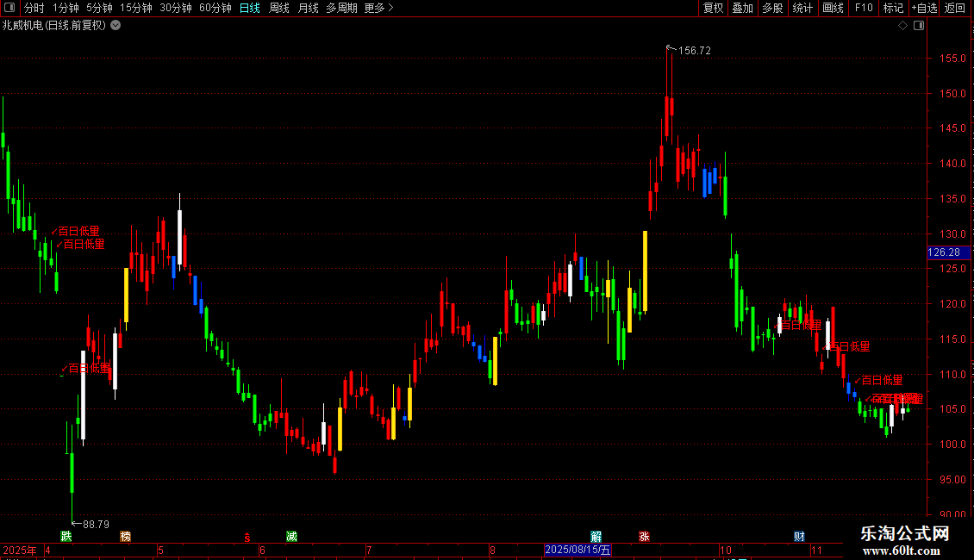Click the 156.72 high price label

click(x=695, y=50)
